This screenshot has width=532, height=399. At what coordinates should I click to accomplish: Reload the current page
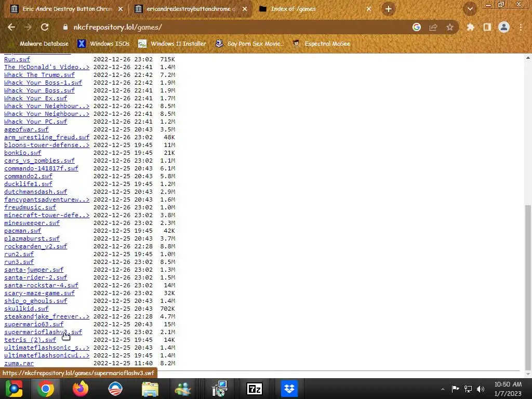pos(45,27)
